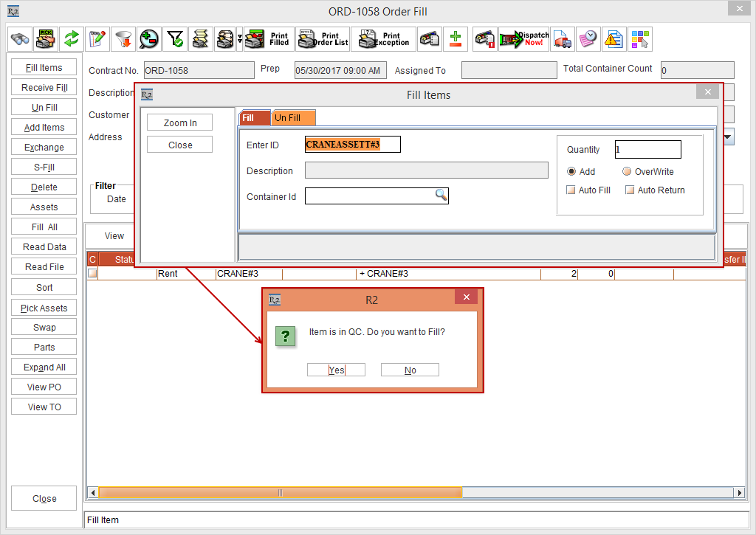
Task: Click the horizontal scrollbar thumb under the grid
Action: [x=281, y=492]
